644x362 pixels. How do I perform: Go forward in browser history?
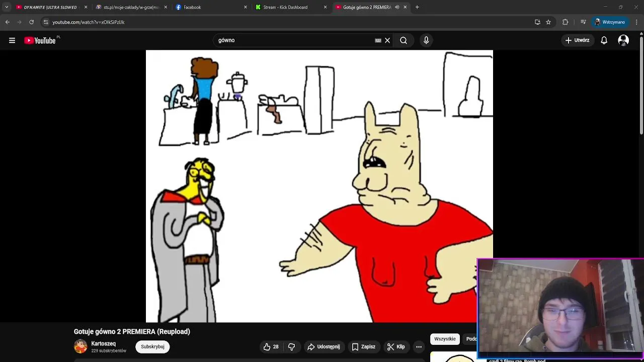pyautogui.click(x=19, y=22)
